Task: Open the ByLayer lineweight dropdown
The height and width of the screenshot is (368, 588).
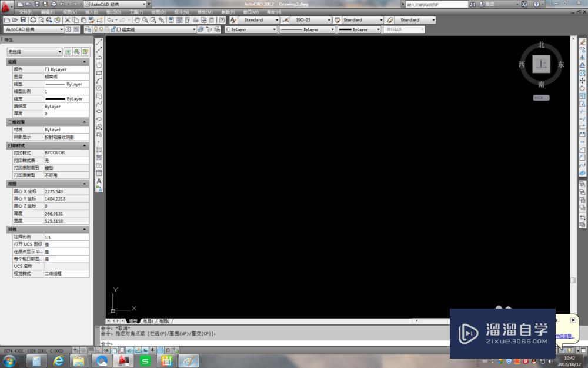Action: coord(359,29)
